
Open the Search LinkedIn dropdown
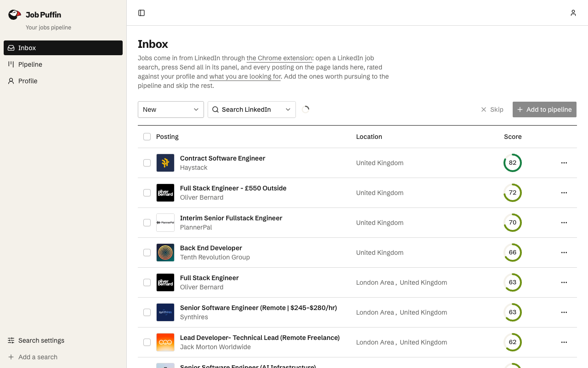pyautogui.click(x=252, y=109)
